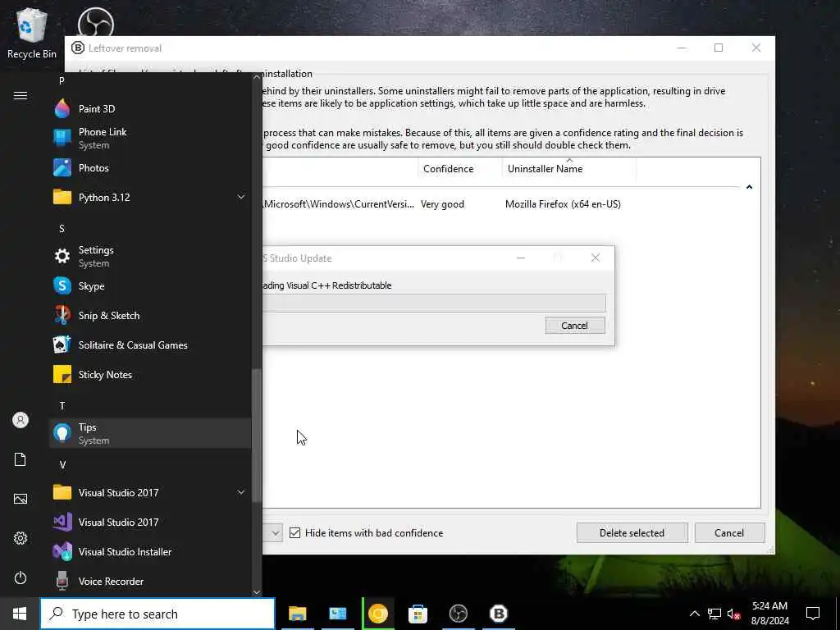This screenshot has width=840, height=630.
Task: Open the Tips app
Action: coord(150,433)
